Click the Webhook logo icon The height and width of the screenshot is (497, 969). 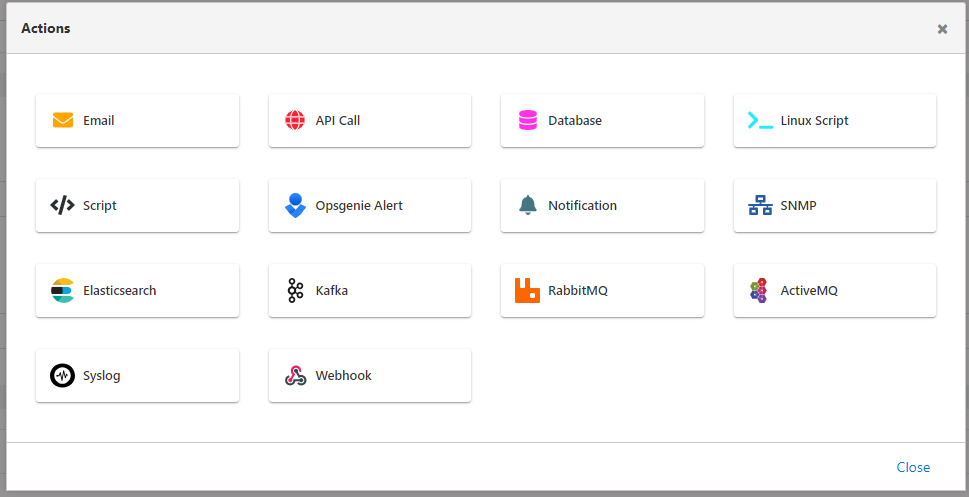pos(295,376)
